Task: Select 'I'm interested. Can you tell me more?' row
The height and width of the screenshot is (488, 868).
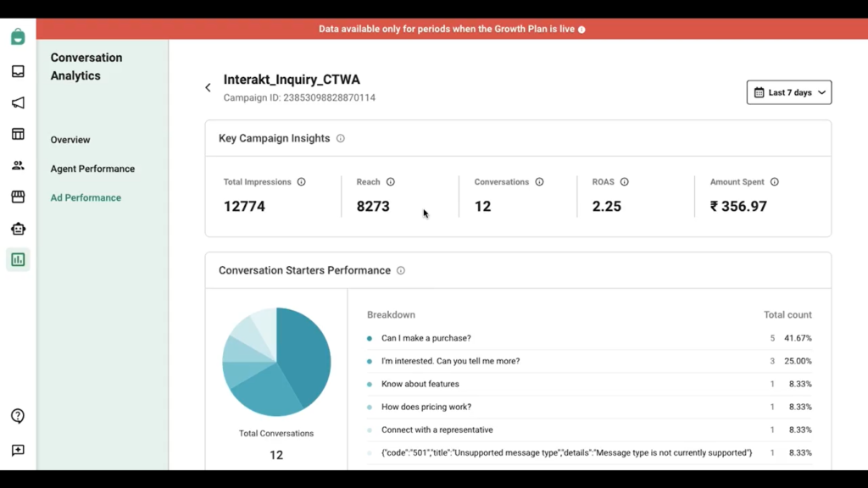Action: [590, 361]
